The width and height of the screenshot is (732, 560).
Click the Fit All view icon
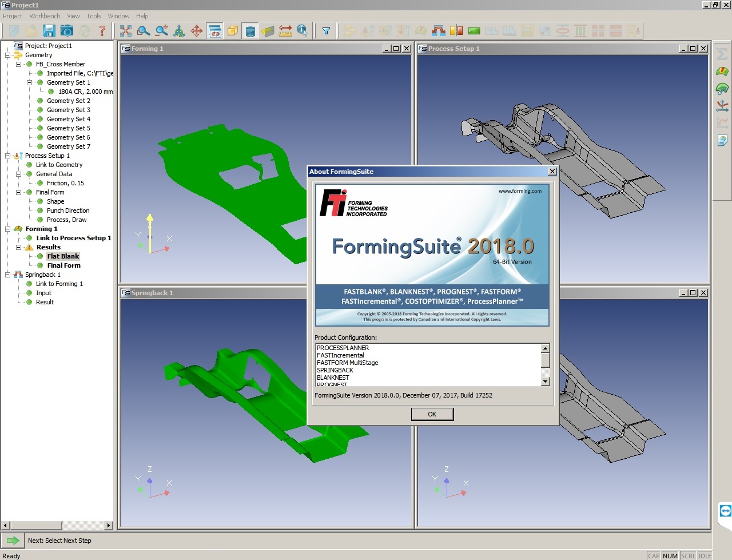[126, 31]
